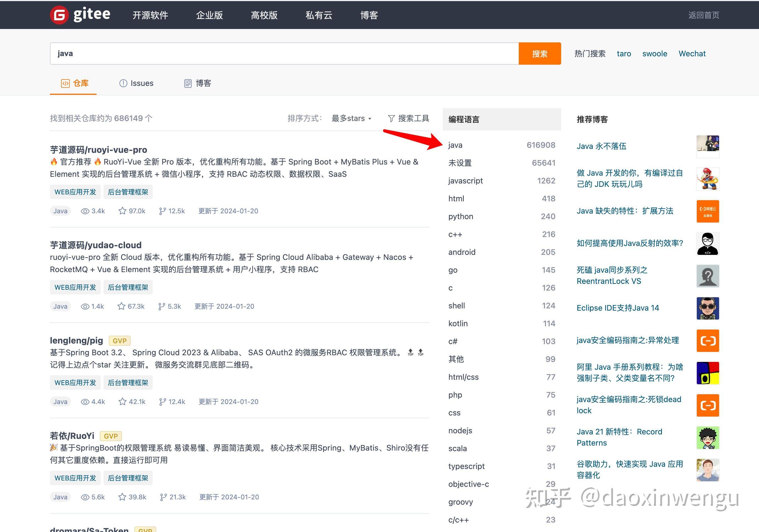Click the fork icon showing 12.4k
This screenshot has width=759, height=532.
pyautogui.click(x=162, y=402)
